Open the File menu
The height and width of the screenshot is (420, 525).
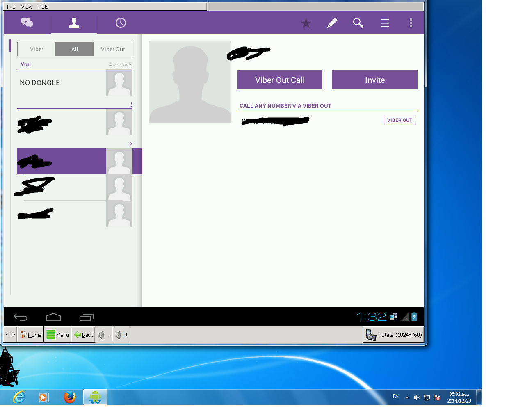point(11,7)
